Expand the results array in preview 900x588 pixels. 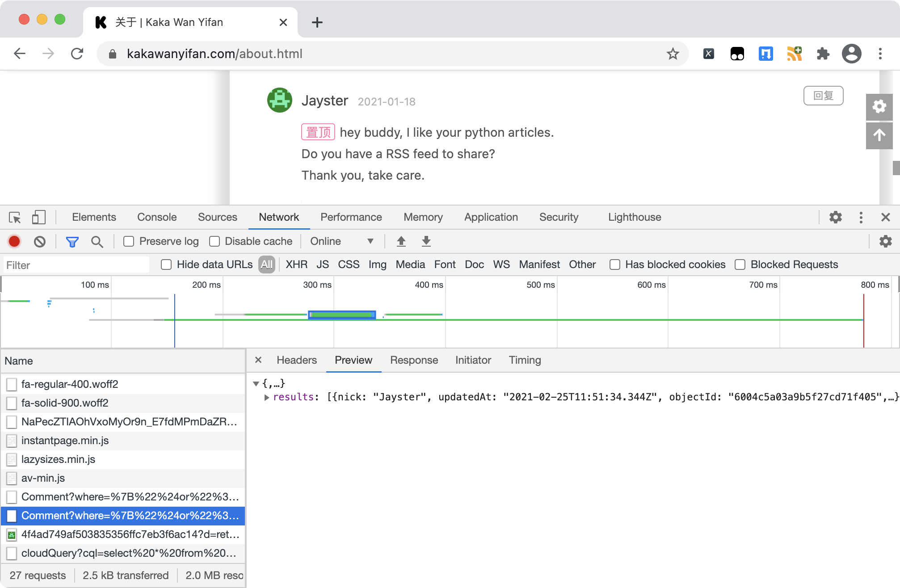click(x=266, y=397)
